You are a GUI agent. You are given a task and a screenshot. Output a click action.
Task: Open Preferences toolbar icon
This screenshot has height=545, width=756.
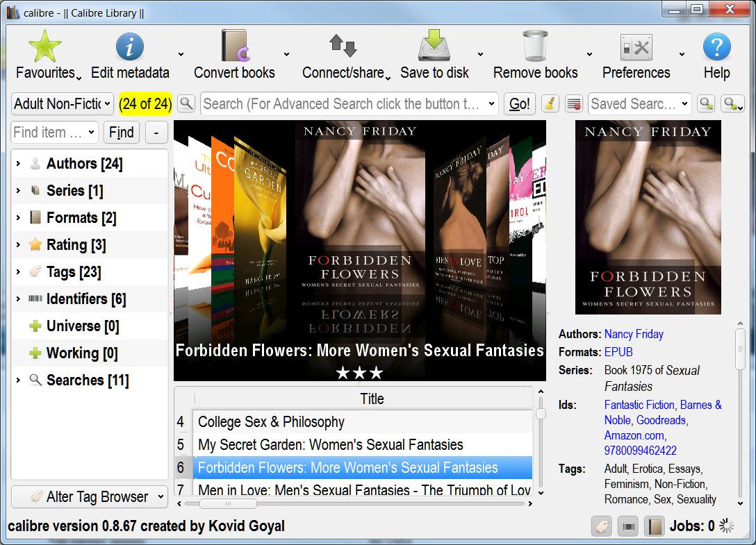click(x=636, y=48)
